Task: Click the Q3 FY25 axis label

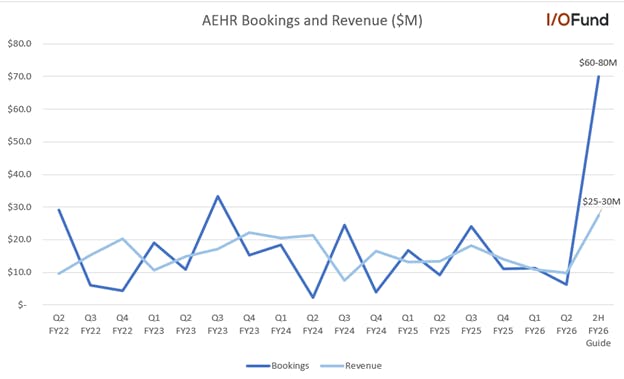Action: pyautogui.click(x=471, y=324)
